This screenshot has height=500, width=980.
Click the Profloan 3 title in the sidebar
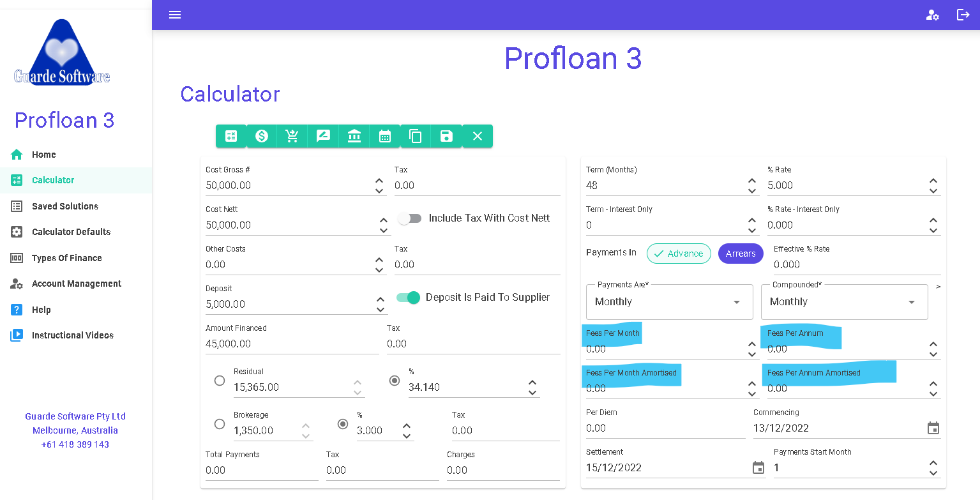click(64, 120)
